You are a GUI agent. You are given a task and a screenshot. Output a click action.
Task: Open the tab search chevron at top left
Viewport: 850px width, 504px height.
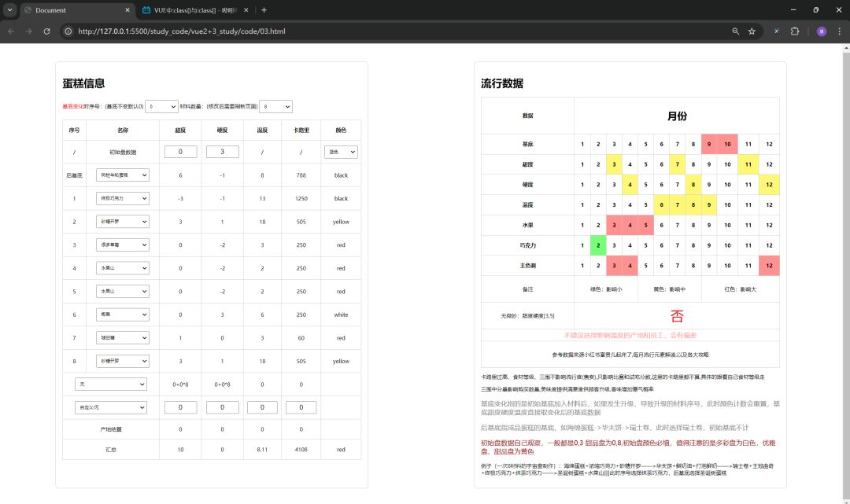(9, 9)
